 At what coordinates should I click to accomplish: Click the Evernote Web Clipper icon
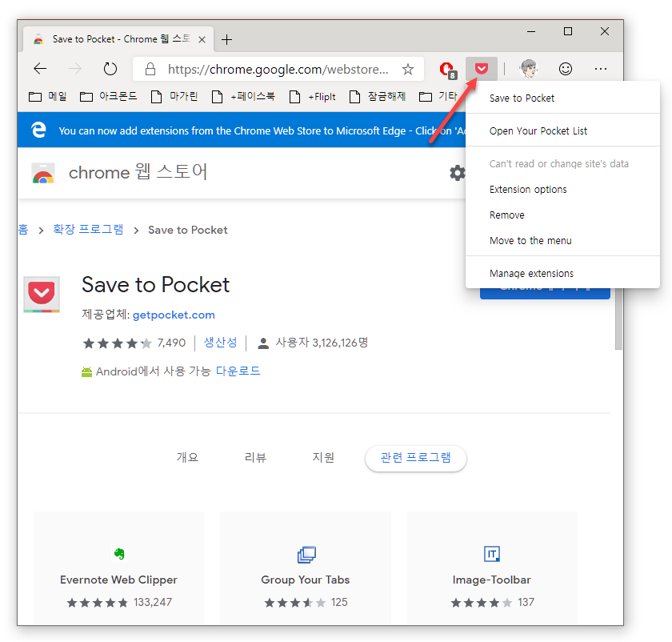point(119,554)
